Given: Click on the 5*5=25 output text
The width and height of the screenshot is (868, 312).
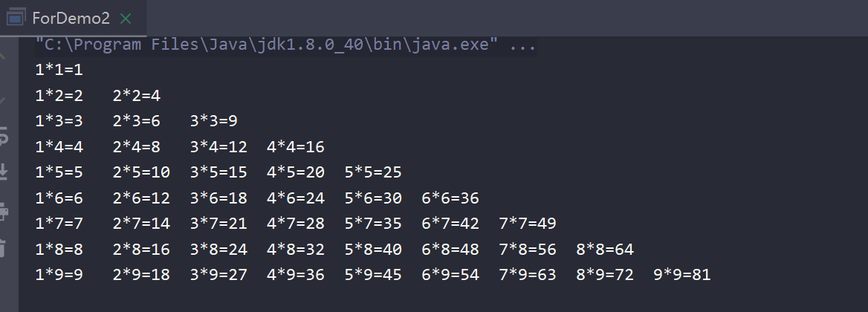Looking at the screenshot, I should click(x=373, y=172).
